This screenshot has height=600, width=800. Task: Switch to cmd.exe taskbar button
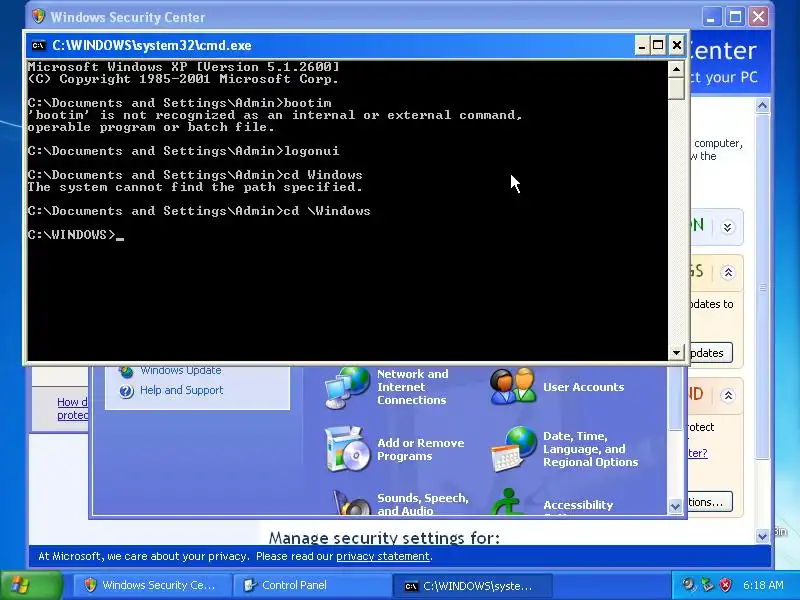(x=472, y=586)
